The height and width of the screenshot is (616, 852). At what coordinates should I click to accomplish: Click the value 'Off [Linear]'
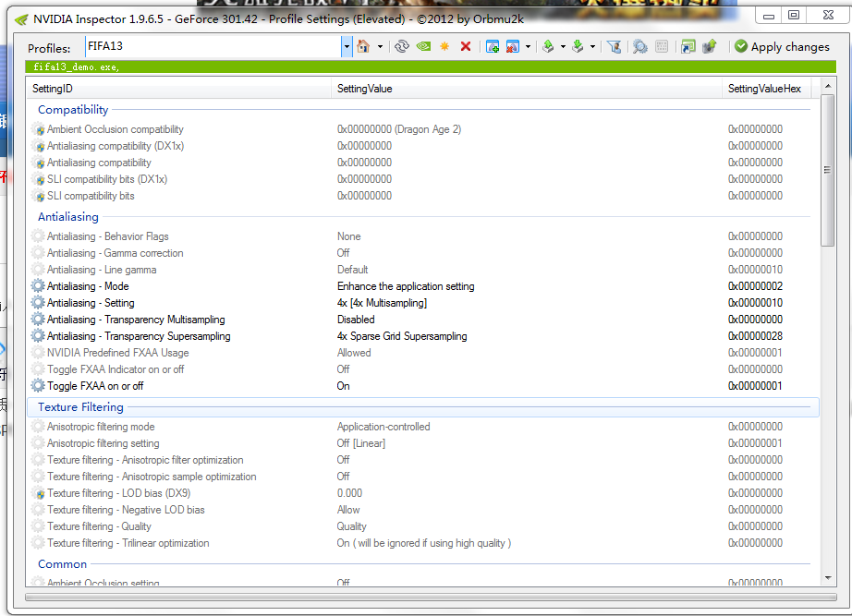(360, 443)
